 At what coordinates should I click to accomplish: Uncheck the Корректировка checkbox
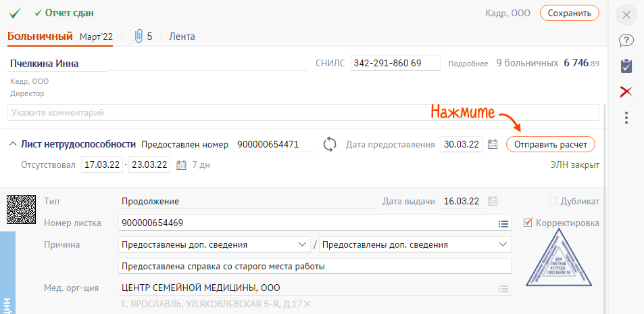coord(528,222)
